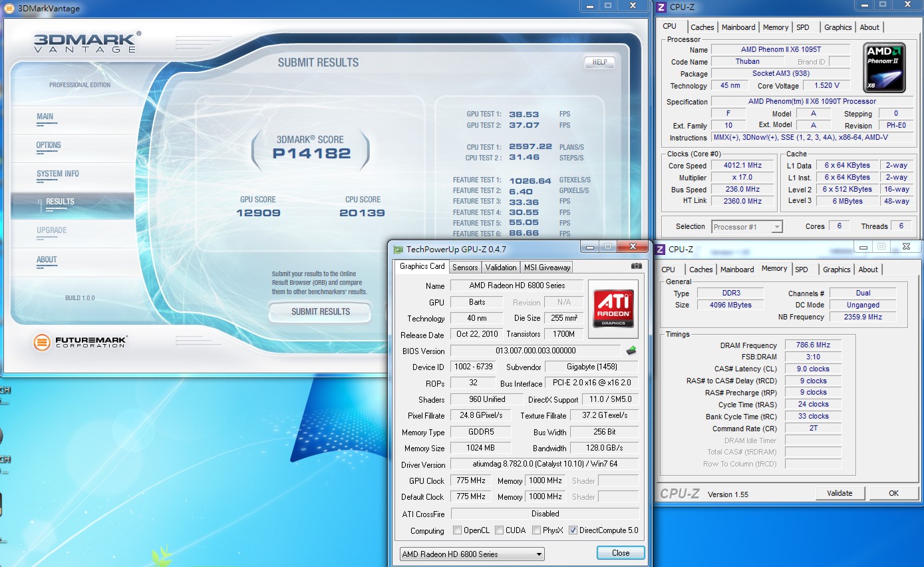Open the Sensors tab in GPU-Z

point(465,268)
